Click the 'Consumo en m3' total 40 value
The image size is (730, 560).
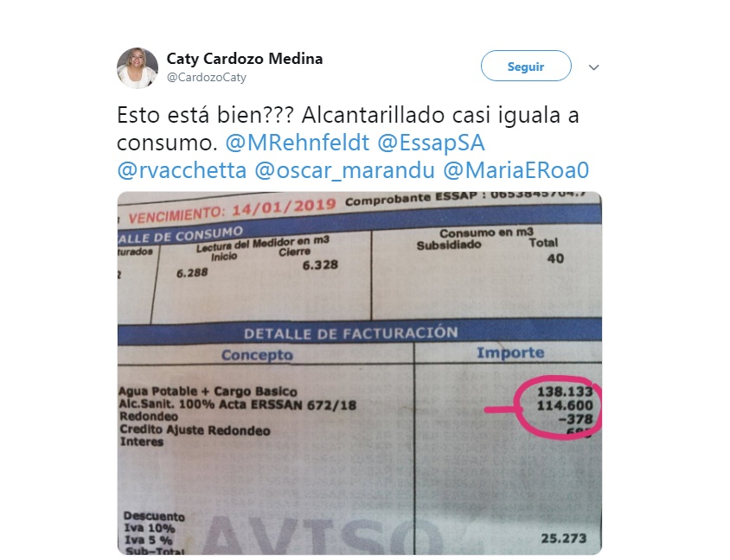coord(555,258)
